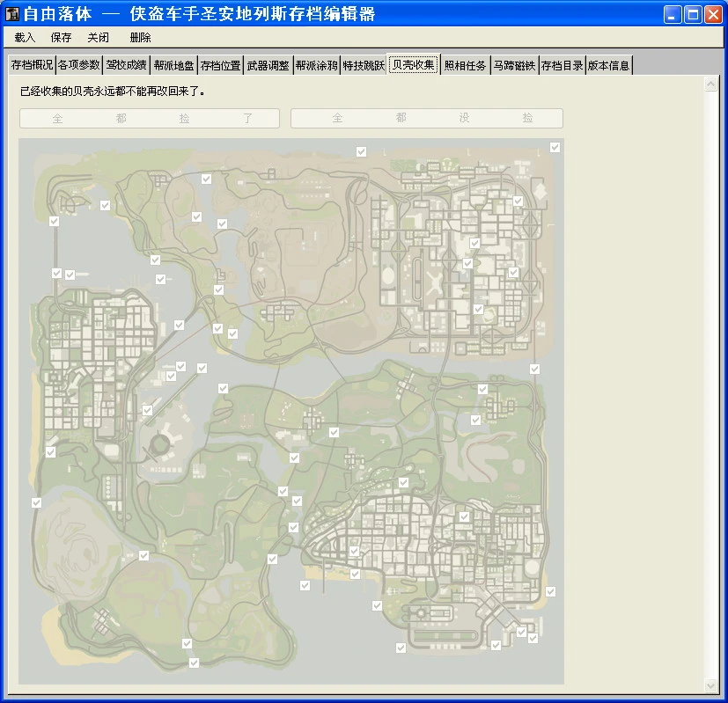The width and height of the screenshot is (728, 703).
Task: Switch to the 存档概况 tab
Action: pyautogui.click(x=32, y=65)
